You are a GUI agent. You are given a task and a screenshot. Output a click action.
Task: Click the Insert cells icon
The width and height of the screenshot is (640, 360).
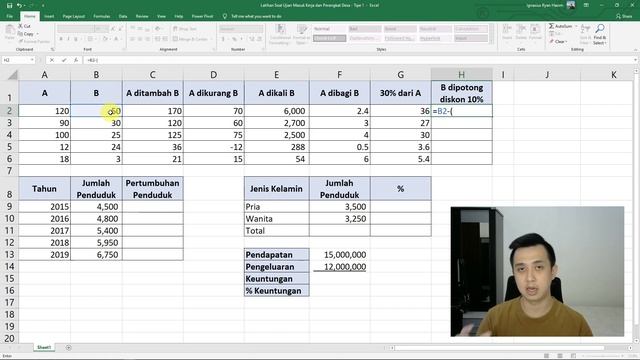pos(507,29)
